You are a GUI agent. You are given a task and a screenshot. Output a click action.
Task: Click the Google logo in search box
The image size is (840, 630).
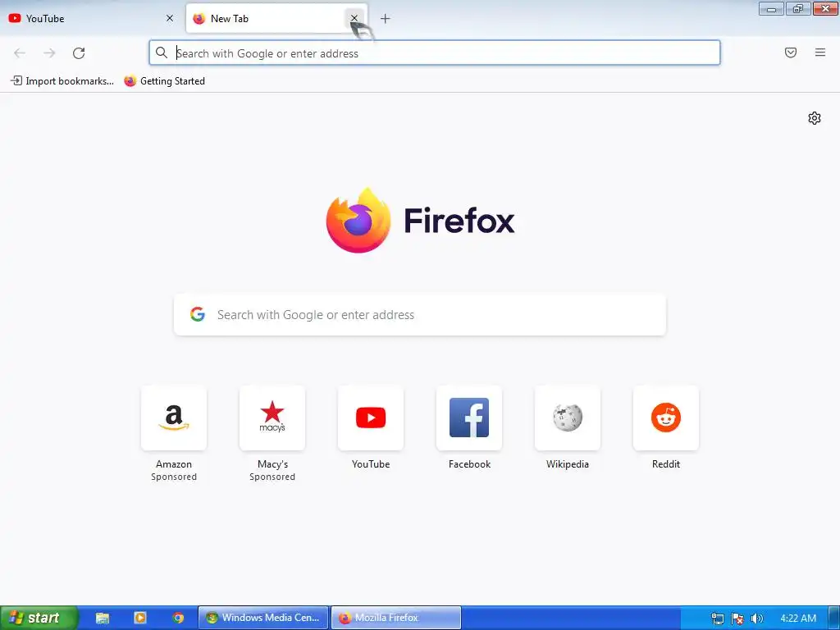click(x=198, y=314)
